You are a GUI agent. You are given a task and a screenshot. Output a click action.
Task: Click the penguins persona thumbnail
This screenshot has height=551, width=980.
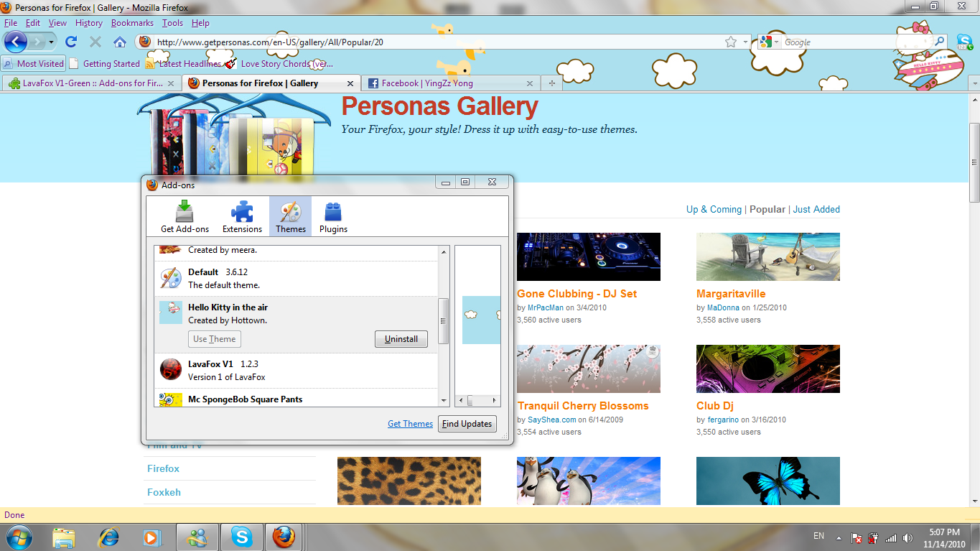pos(589,481)
